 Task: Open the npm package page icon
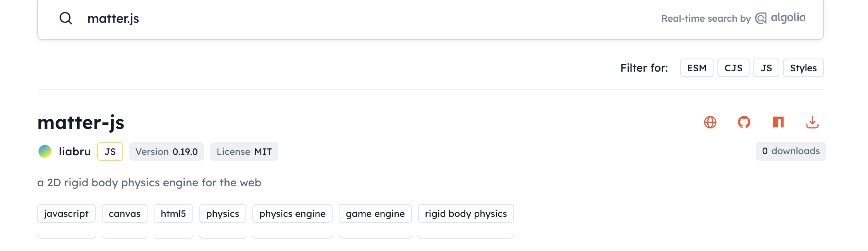click(x=777, y=122)
